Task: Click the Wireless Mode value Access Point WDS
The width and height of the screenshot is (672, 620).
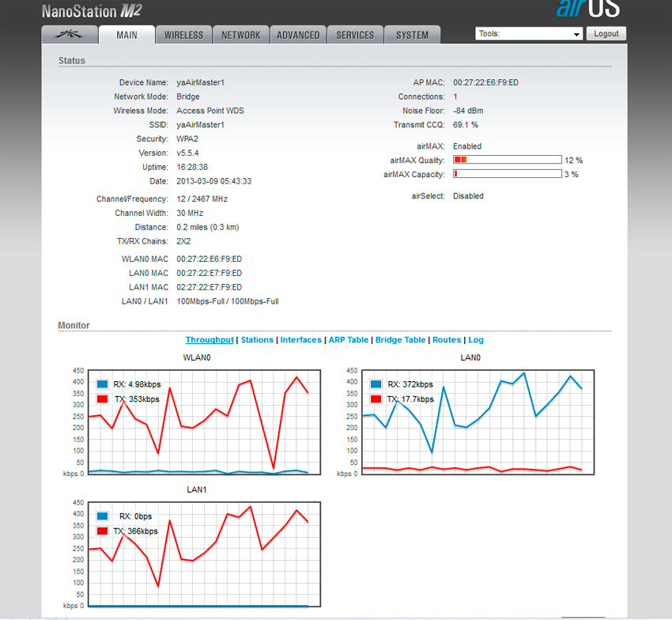Action: (x=210, y=111)
